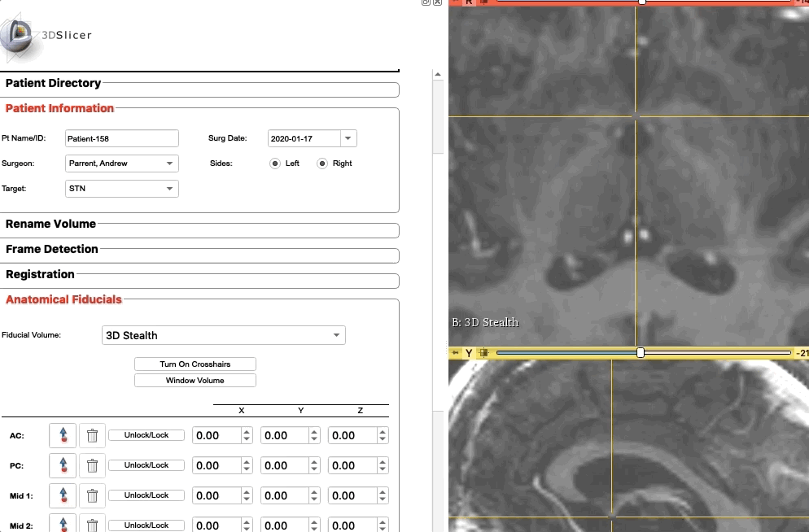Click Mid 2 place fiducial arrow icon
The image size is (809, 532).
tap(63, 524)
